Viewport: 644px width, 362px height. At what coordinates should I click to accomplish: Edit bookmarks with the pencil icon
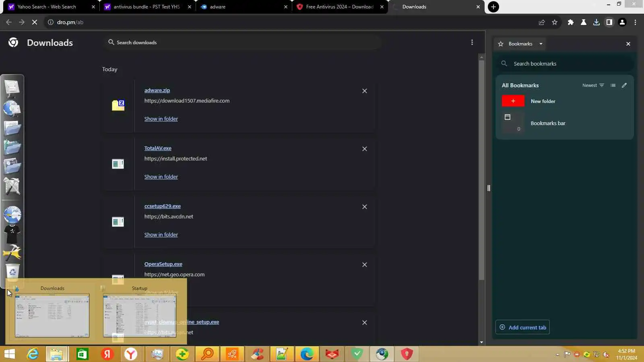[x=624, y=85]
